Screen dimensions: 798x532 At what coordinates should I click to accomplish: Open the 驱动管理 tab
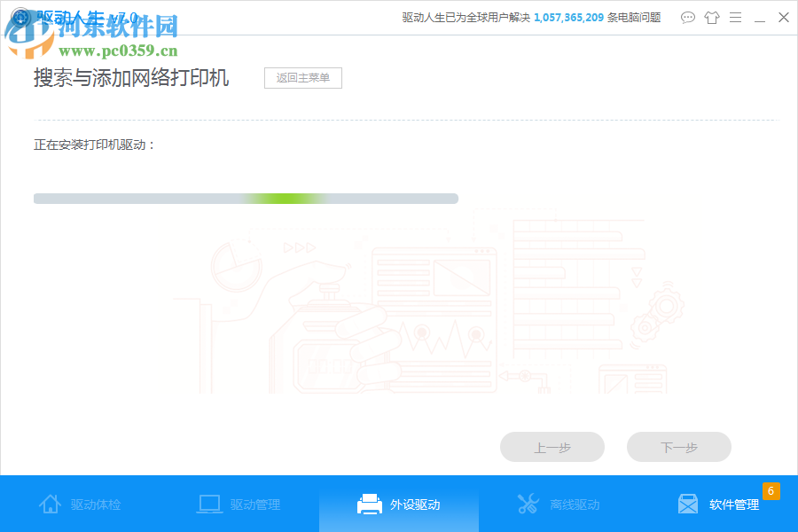pyautogui.click(x=239, y=504)
